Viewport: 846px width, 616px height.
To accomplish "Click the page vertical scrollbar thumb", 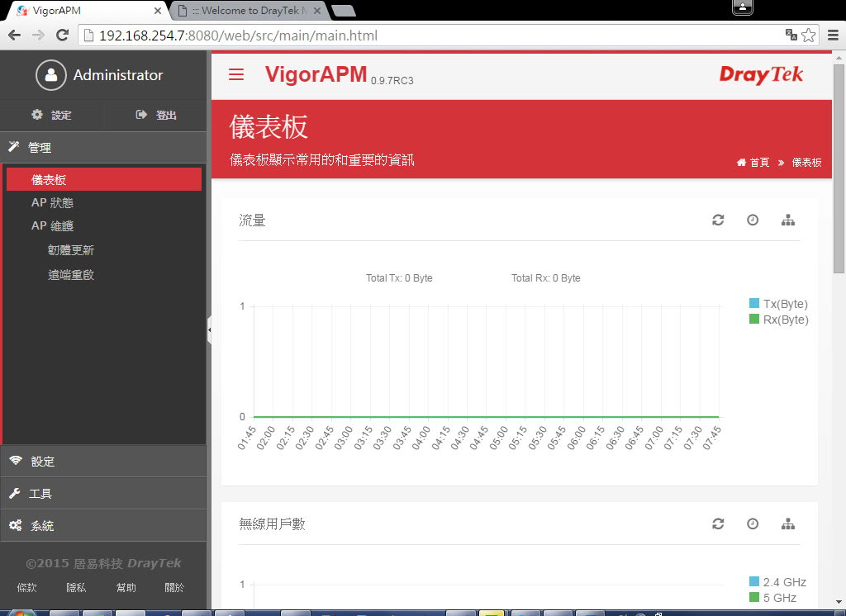I will [839, 168].
